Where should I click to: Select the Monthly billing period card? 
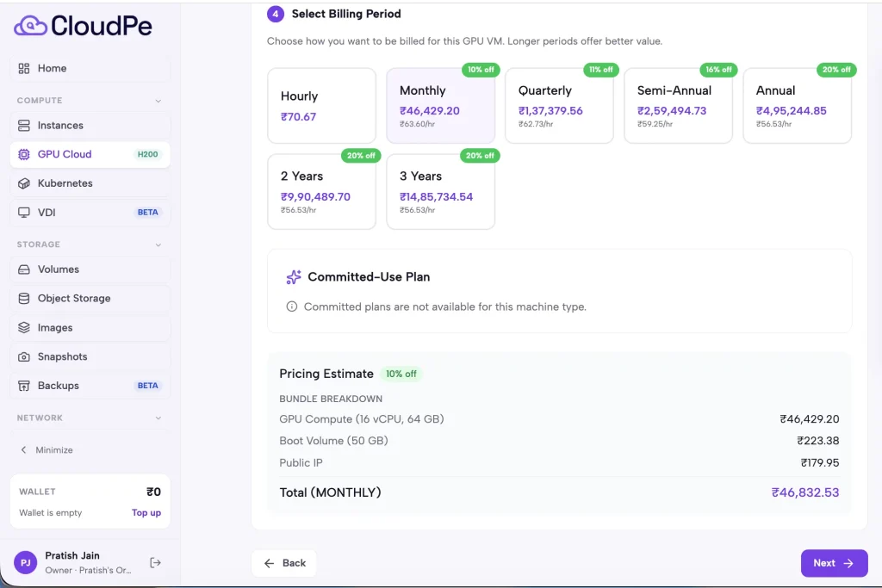point(440,106)
